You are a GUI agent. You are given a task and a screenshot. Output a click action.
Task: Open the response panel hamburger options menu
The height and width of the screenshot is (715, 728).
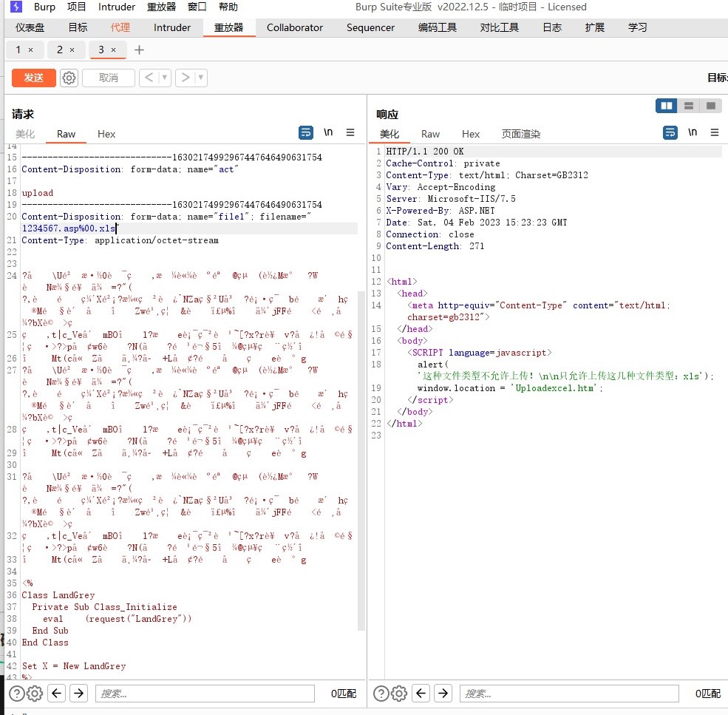715,133
